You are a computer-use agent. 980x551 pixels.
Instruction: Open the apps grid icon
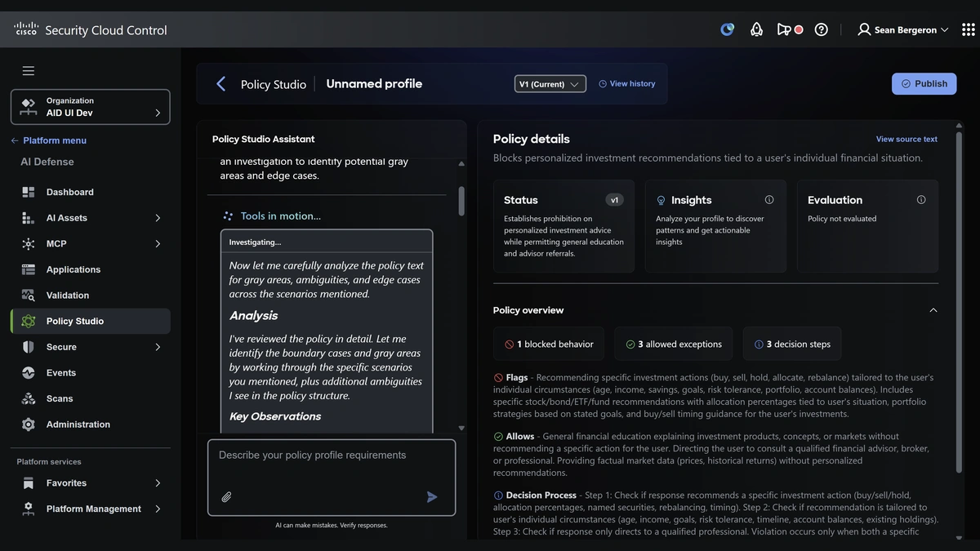coord(969,29)
